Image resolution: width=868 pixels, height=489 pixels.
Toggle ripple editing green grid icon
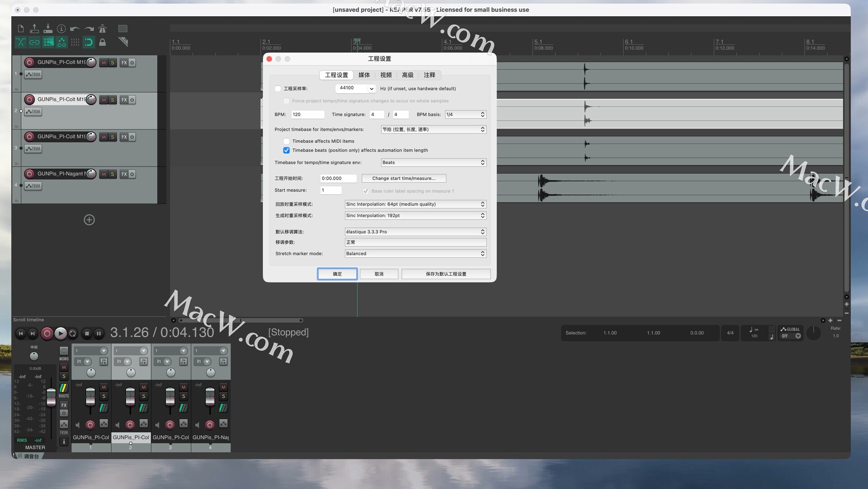48,42
